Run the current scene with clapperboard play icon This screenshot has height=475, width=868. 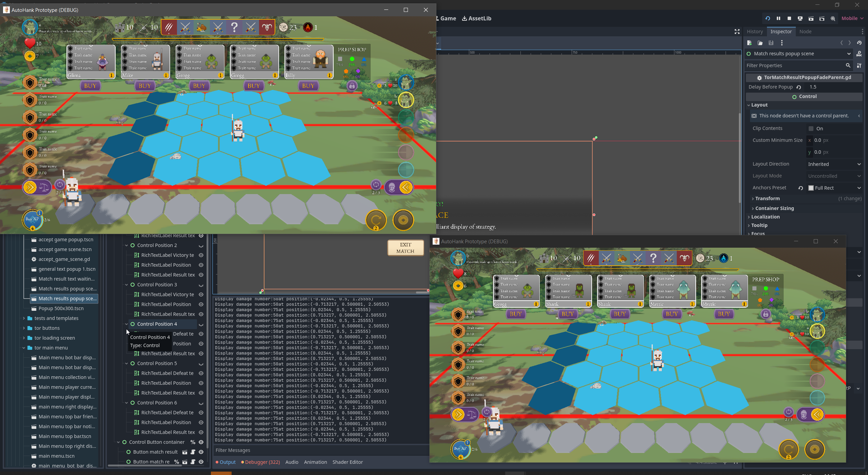point(811,18)
